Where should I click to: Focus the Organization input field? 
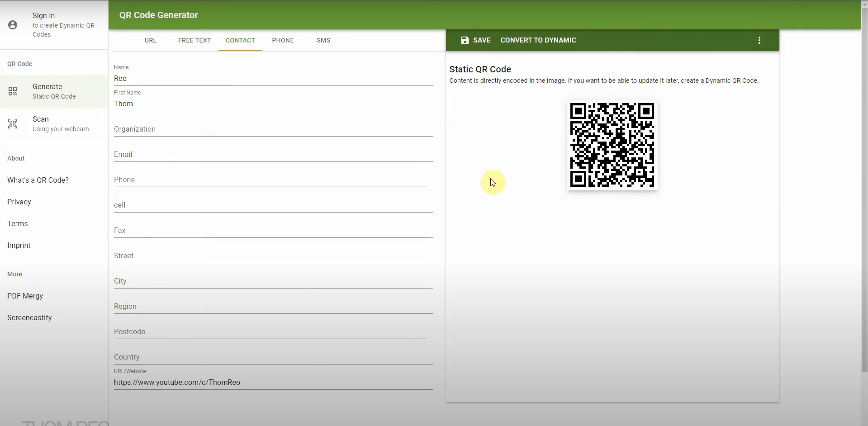point(274,129)
